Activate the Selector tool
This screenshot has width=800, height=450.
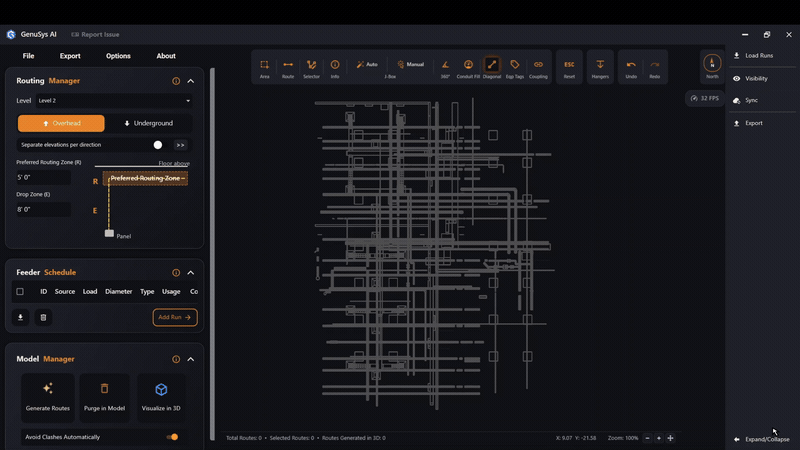(311, 68)
